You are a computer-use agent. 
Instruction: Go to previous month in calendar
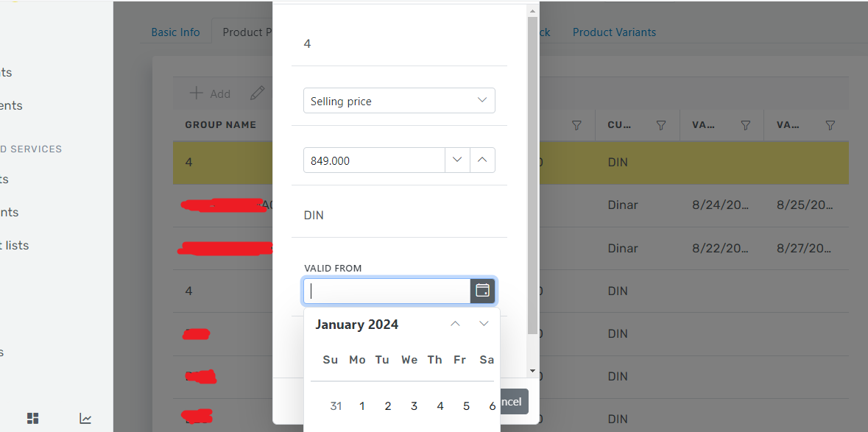tap(455, 324)
